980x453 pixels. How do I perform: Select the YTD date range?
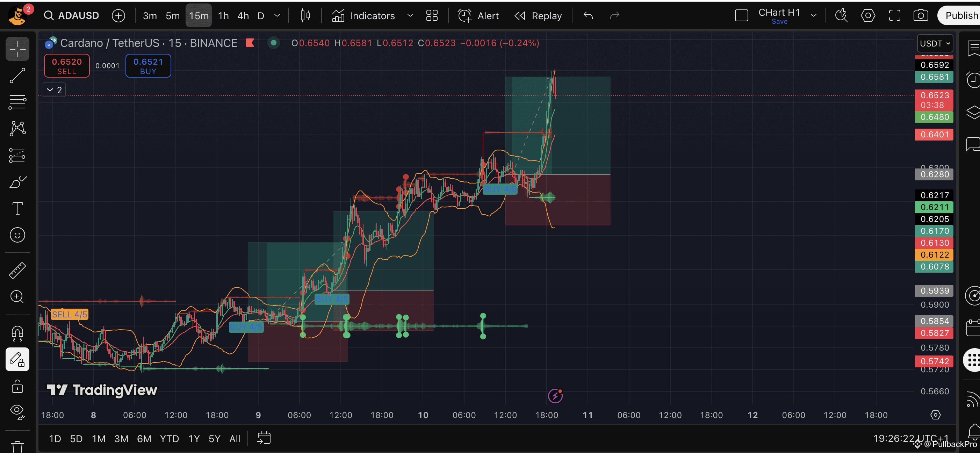(169, 439)
